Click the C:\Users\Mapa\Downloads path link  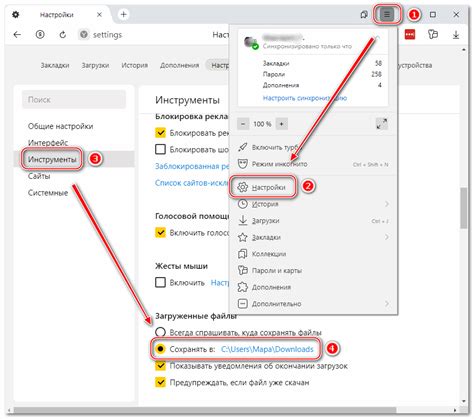point(267,349)
